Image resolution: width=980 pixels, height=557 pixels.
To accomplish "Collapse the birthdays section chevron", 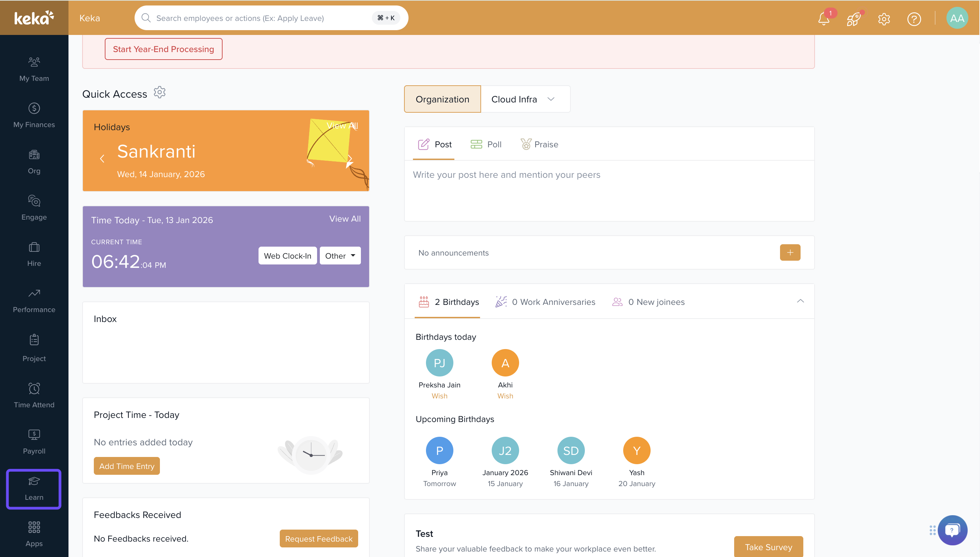I will tap(800, 301).
